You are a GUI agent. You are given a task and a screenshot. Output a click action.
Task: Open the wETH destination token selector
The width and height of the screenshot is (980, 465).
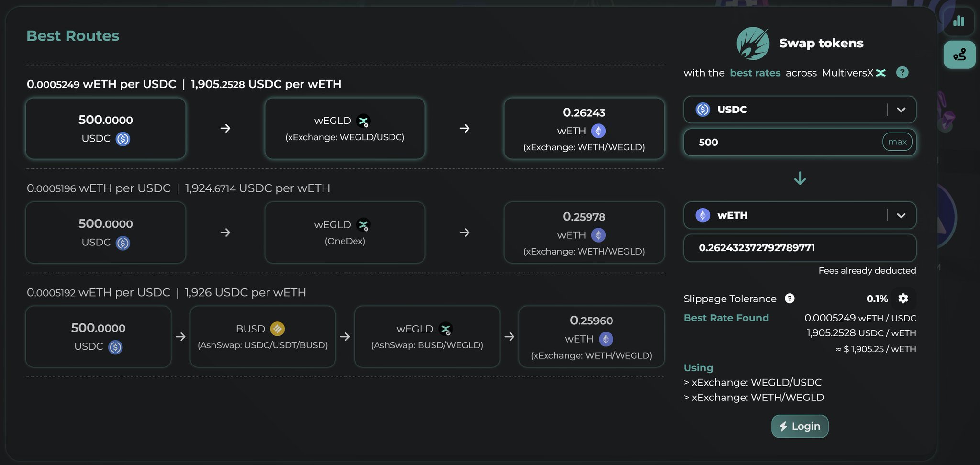800,215
